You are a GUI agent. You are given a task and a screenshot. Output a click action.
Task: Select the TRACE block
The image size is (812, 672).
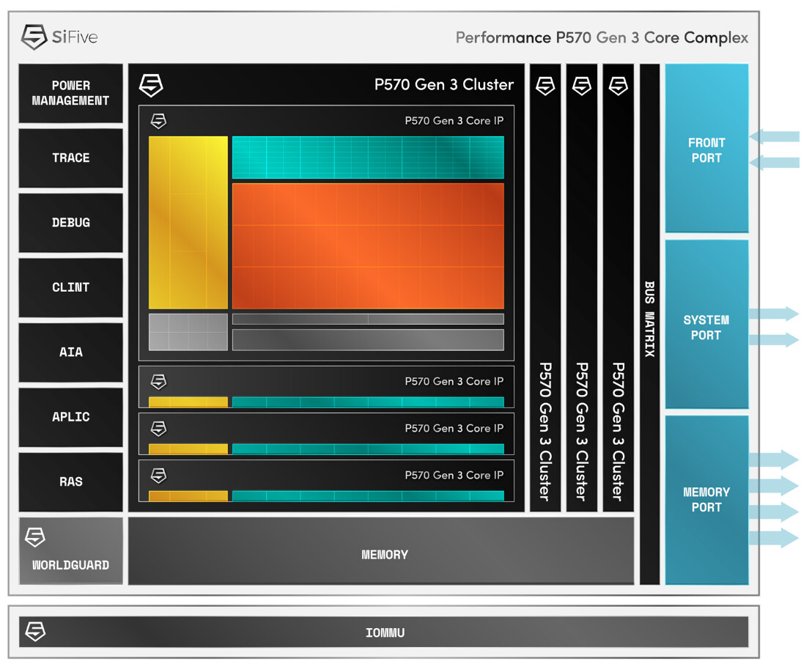click(x=71, y=158)
